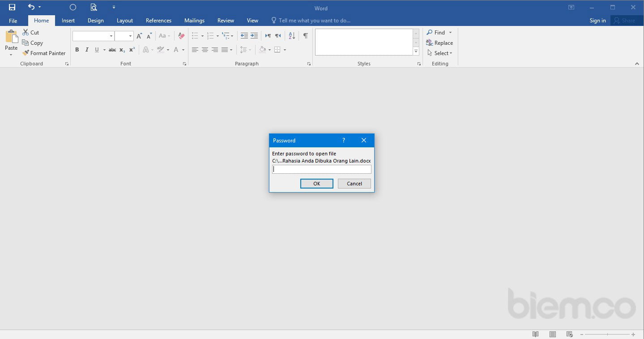Toggle Strikethrough formatting

112,50
